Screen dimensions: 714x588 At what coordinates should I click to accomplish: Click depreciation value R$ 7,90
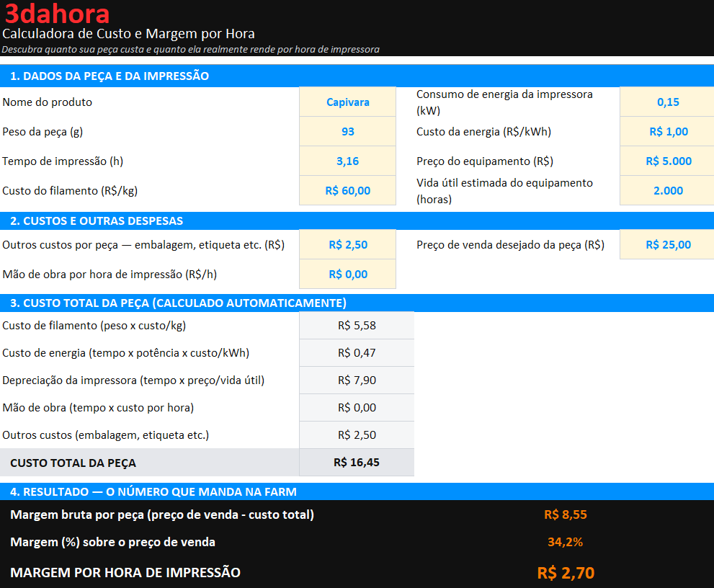click(357, 380)
